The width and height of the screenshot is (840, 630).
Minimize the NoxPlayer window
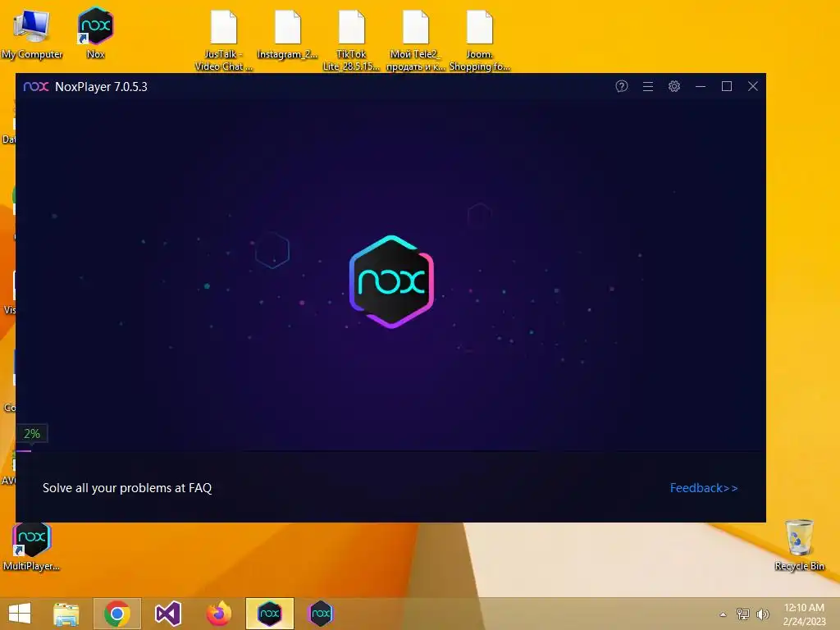(x=701, y=86)
